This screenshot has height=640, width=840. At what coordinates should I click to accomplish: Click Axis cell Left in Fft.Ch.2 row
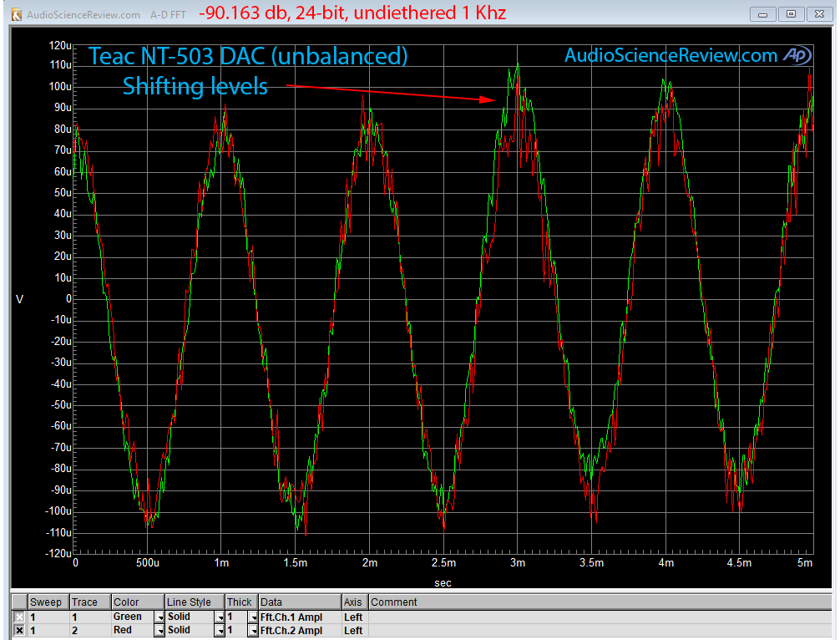[x=355, y=630]
